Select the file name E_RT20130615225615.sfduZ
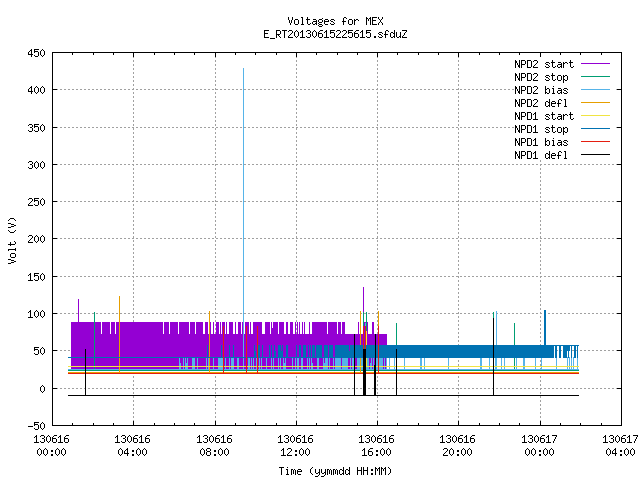The width and height of the screenshot is (640, 480). (335, 34)
